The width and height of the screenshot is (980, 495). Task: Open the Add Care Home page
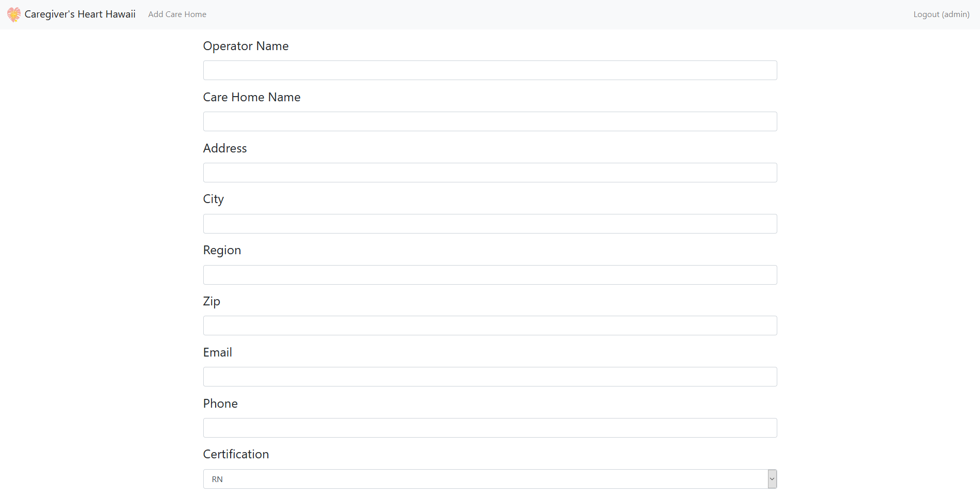click(x=177, y=14)
